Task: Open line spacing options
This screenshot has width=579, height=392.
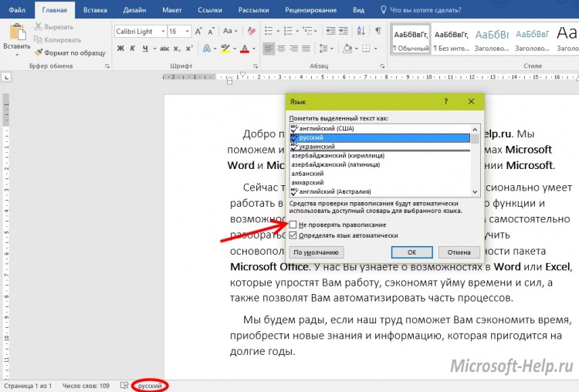Action: point(323,49)
